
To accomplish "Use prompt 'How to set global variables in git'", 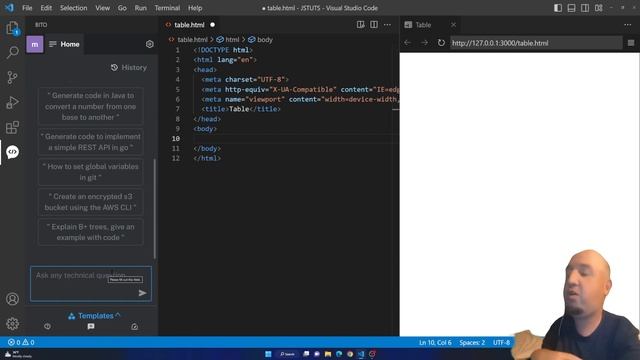I will click(x=91, y=172).
